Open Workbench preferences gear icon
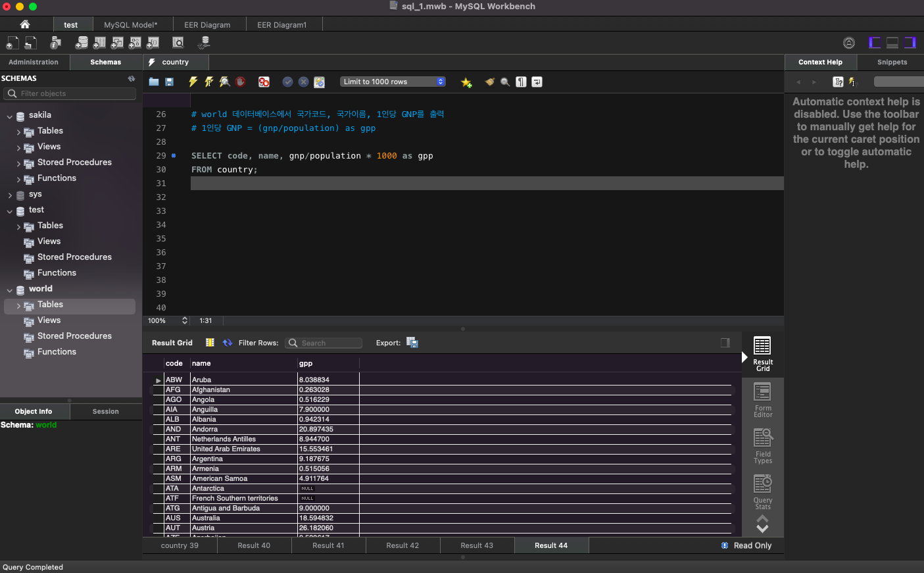This screenshot has width=924, height=573. (x=849, y=43)
